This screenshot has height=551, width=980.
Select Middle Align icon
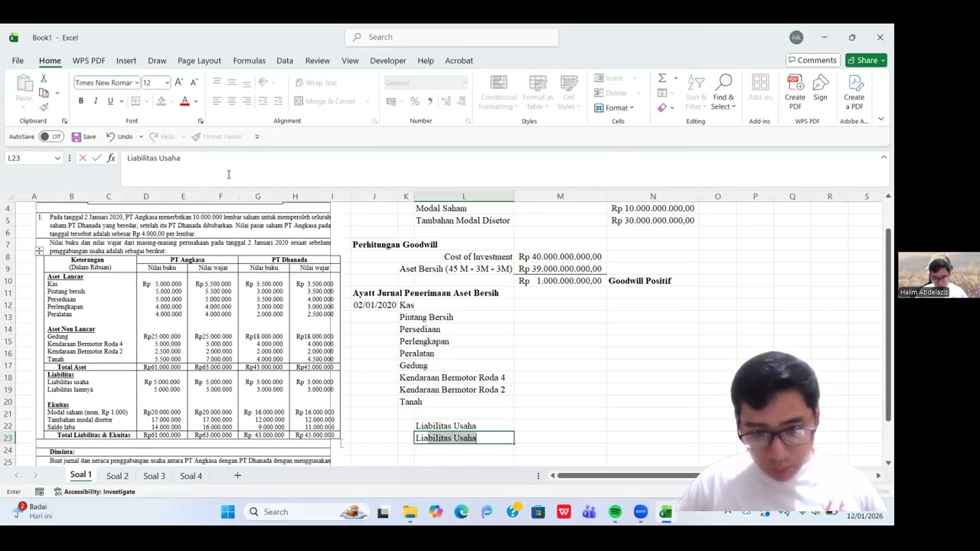point(231,82)
